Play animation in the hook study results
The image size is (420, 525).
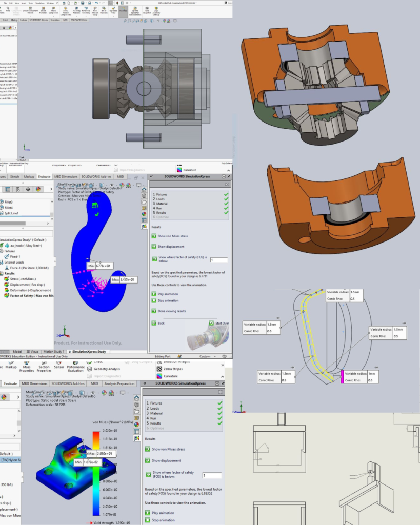(154, 293)
